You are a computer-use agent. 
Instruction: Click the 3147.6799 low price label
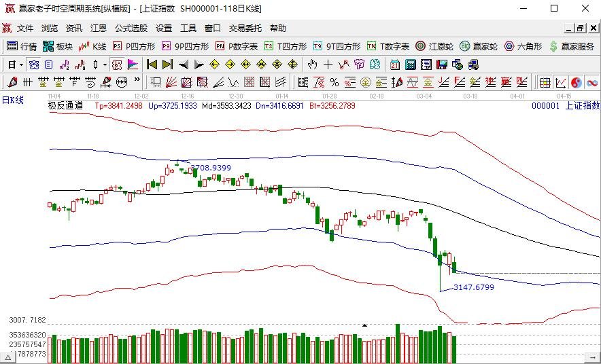point(474,287)
